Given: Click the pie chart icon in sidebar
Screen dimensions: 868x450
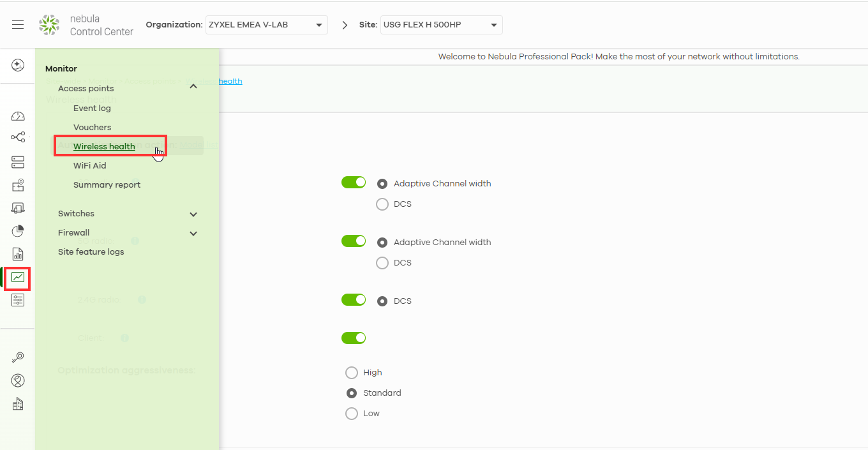Looking at the screenshot, I should [18, 231].
